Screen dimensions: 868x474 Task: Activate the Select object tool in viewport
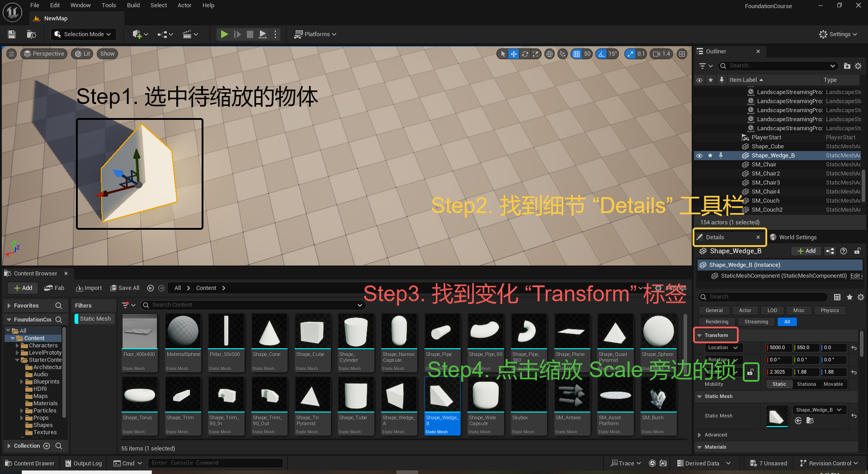tap(503, 54)
